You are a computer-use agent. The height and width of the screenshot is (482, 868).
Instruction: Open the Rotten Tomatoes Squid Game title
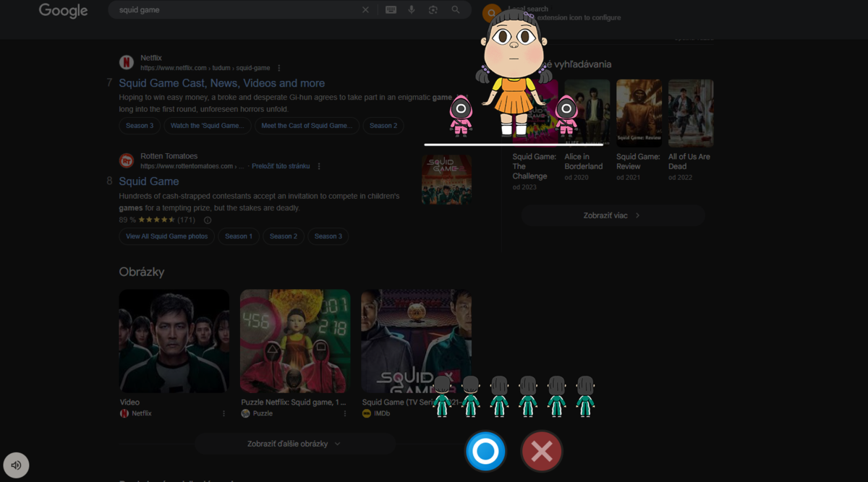(149, 181)
